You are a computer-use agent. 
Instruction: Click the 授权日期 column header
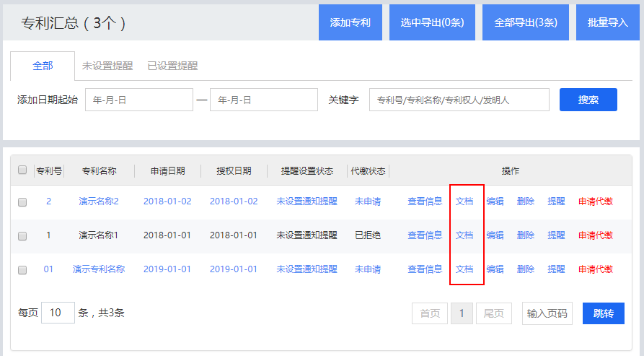[234, 170]
